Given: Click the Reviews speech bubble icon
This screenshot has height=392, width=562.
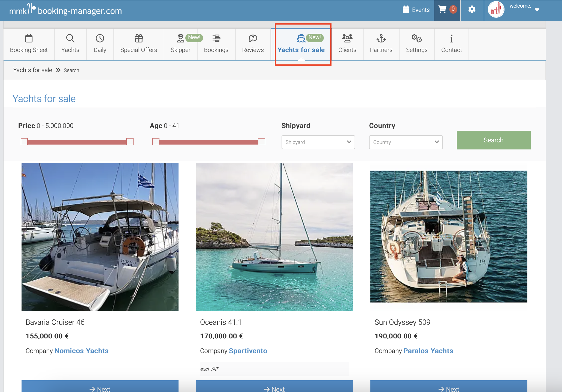Looking at the screenshot, I should 253,38.
